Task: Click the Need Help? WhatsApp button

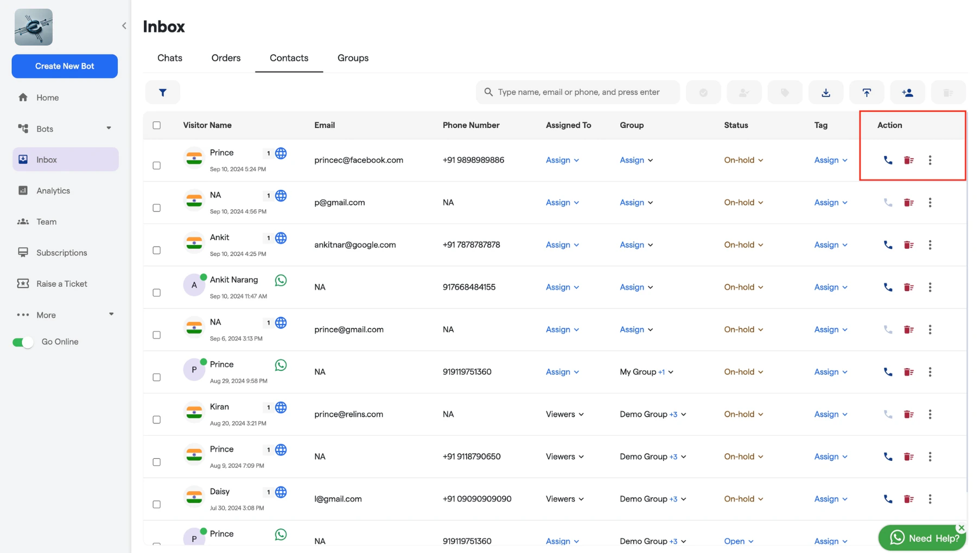Action: coord(922,538)
